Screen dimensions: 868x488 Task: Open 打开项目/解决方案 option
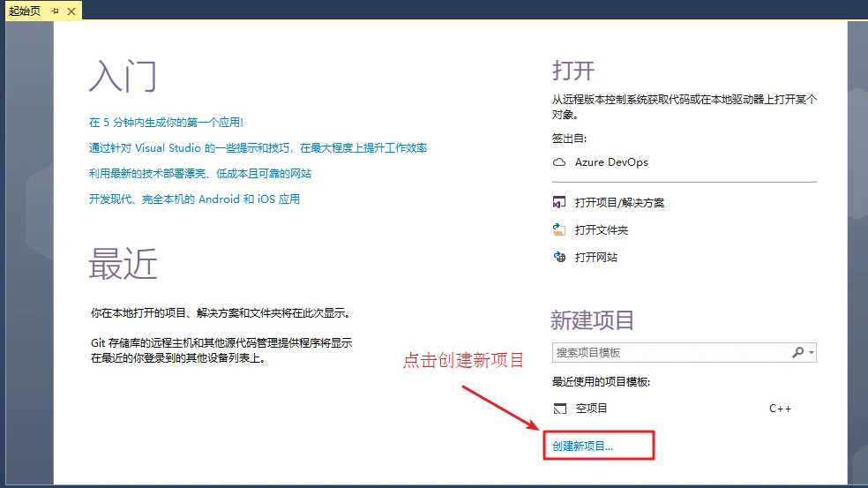619,203
